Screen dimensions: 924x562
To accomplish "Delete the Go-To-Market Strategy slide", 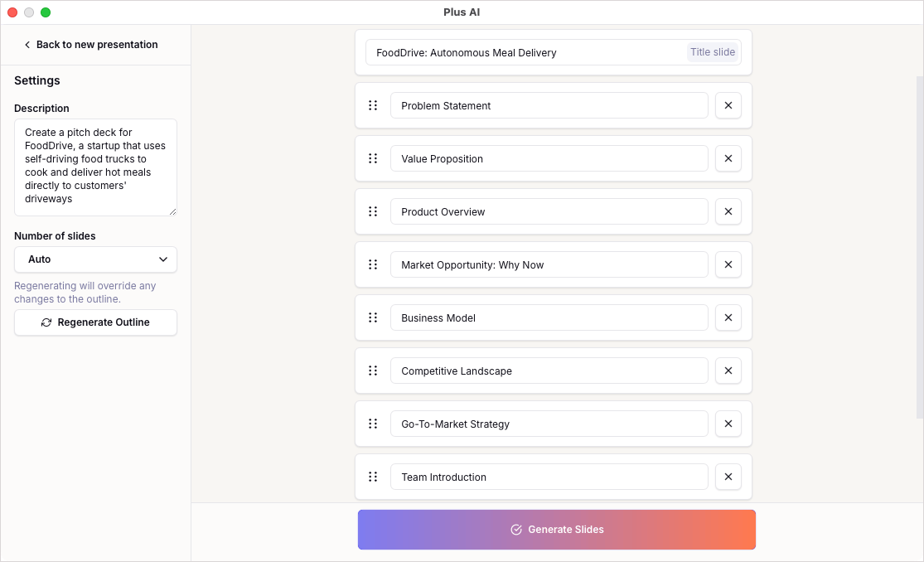I will (x=728, y=424).
